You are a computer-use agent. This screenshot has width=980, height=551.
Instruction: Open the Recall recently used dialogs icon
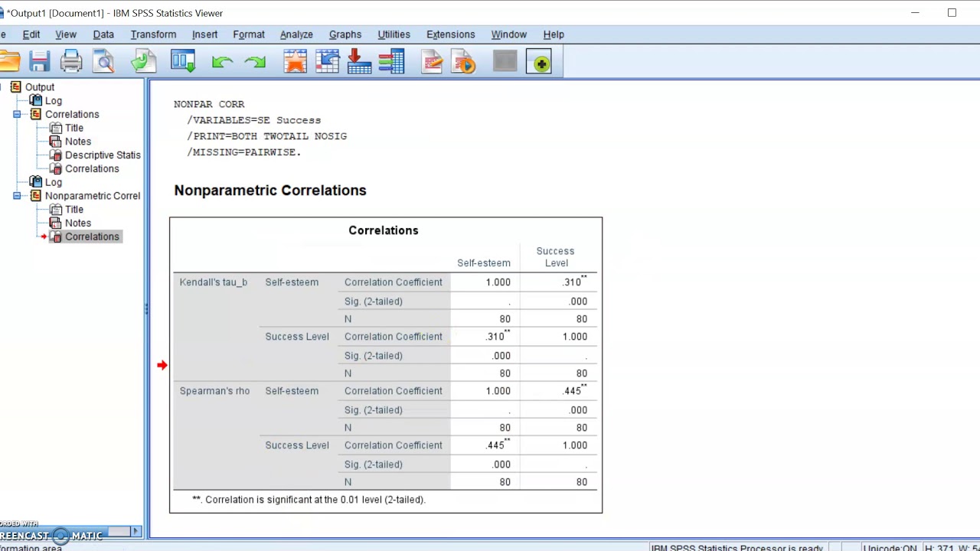tap(184, 62)
